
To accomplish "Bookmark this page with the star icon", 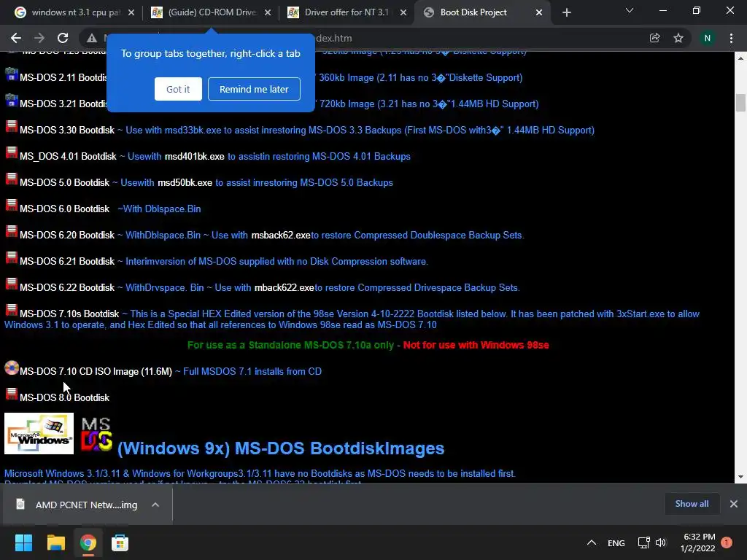I will pyautogui.click(x=678, y=38).
